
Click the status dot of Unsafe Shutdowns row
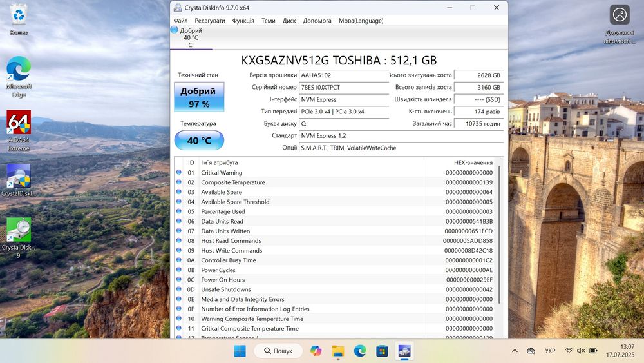(179, 289)
